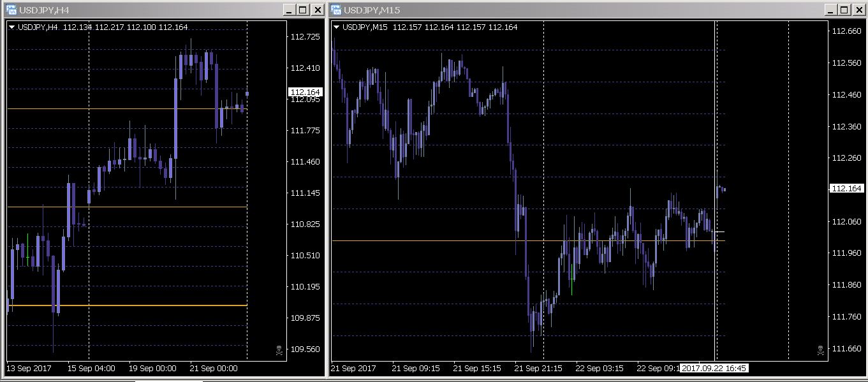
Task: Click price level 111.145 on H4 axis
Action: [305, 193]
